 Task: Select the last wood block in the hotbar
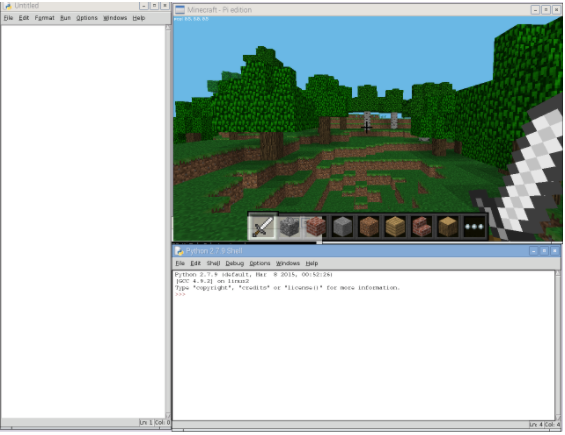(x=448, y=227)
